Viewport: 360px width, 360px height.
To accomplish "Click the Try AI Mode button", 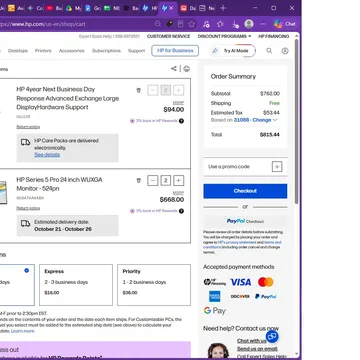I will (233, 51).
